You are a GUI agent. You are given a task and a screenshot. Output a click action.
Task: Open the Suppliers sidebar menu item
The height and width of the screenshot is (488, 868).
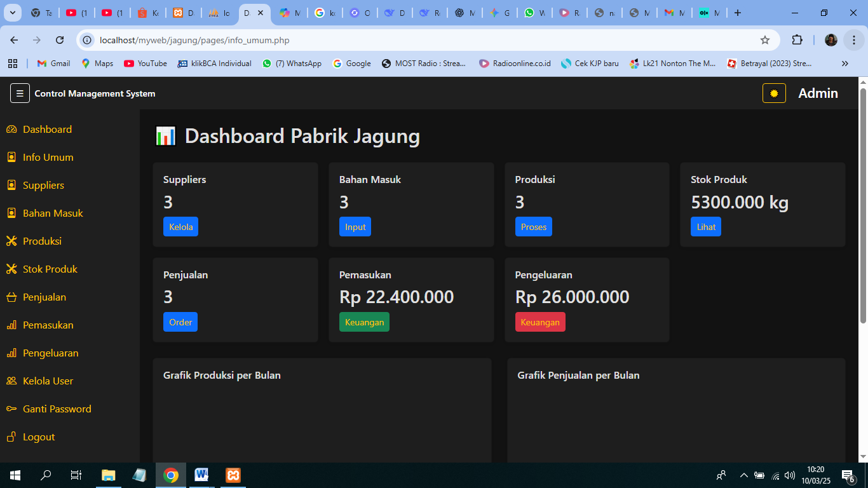point(43,186)
